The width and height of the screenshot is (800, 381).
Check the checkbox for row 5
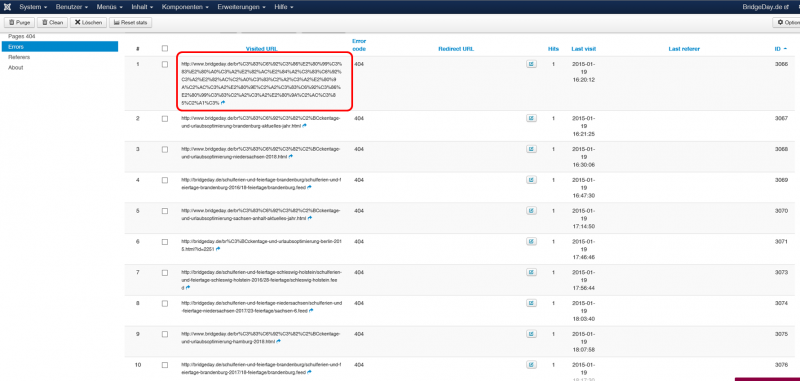tap(164, 211)
